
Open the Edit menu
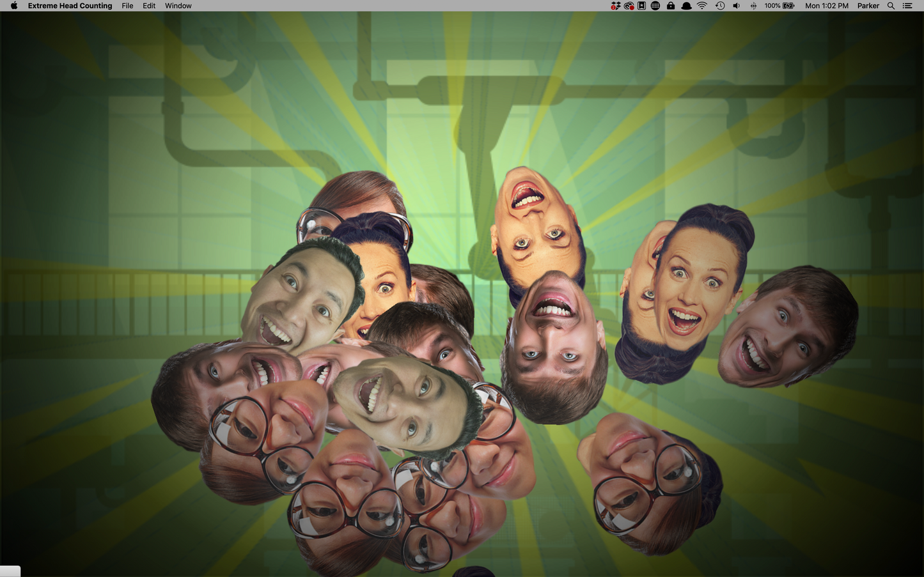[149, 6]
